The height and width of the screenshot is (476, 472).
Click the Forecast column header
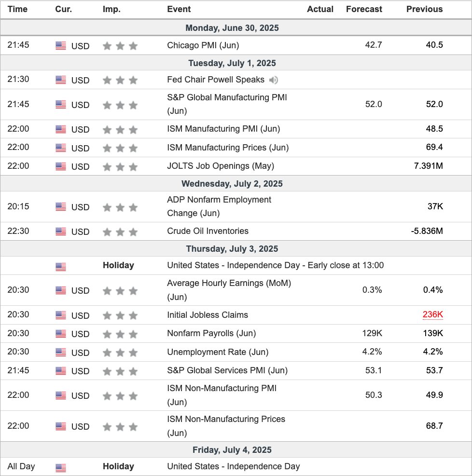click(364, 9)
